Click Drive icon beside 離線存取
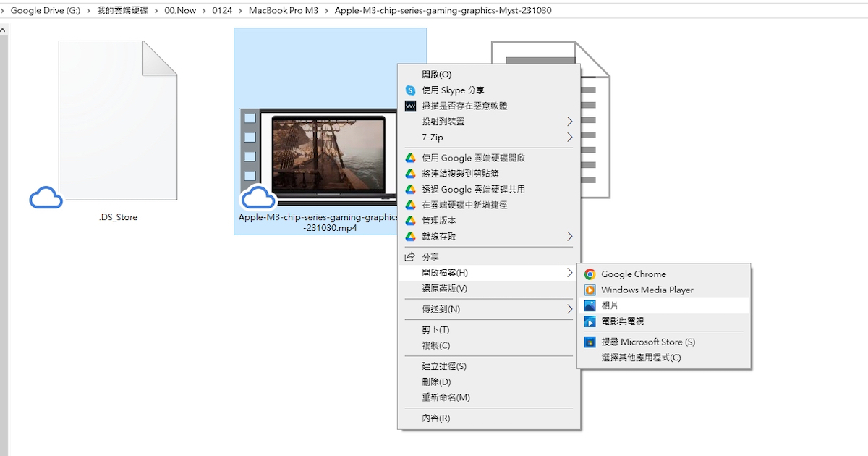Screen dimensions: 868x456 [410, 237]
